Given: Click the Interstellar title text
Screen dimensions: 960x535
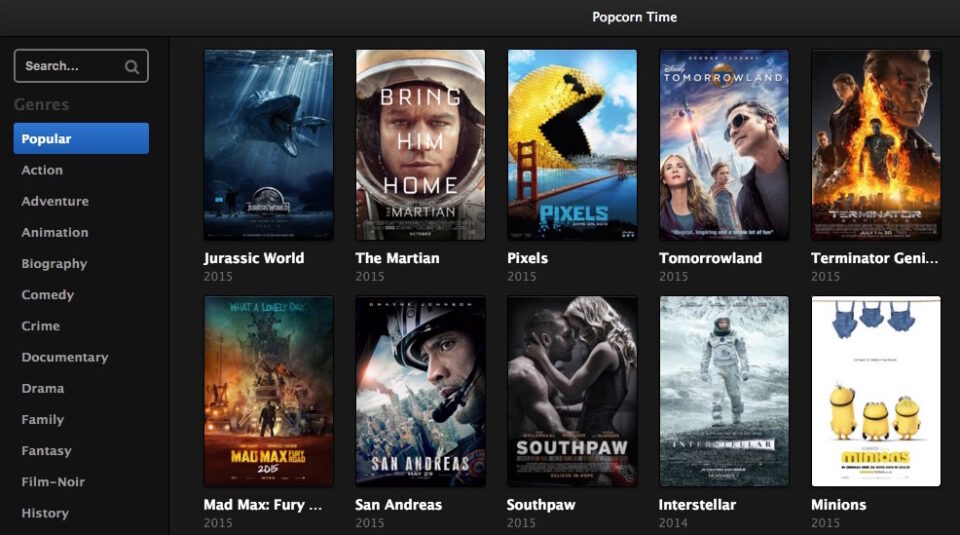Looking at the screenshot, I should (697, 505).
